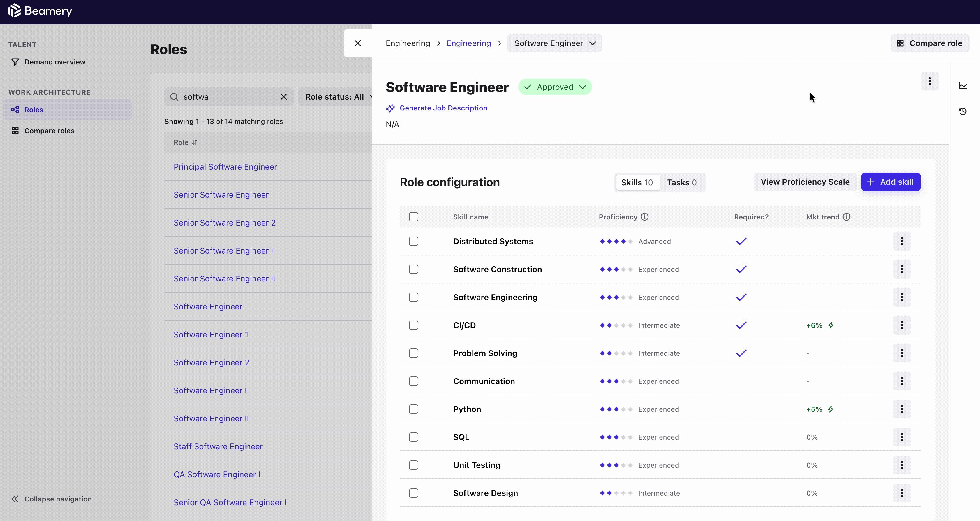Viewport: 980px width, 521px height.
Task: Check the select-all skills checkbox
Action: point(414,217)
